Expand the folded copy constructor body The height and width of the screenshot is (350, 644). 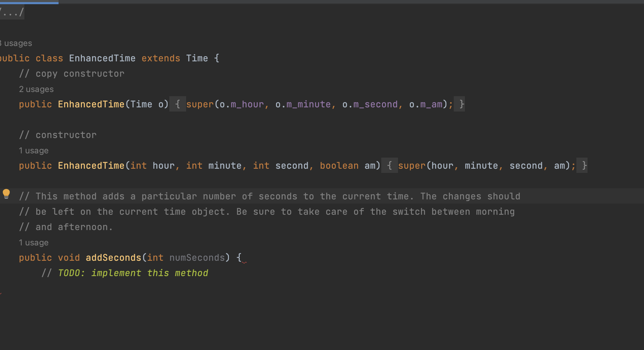coord(178,104)
